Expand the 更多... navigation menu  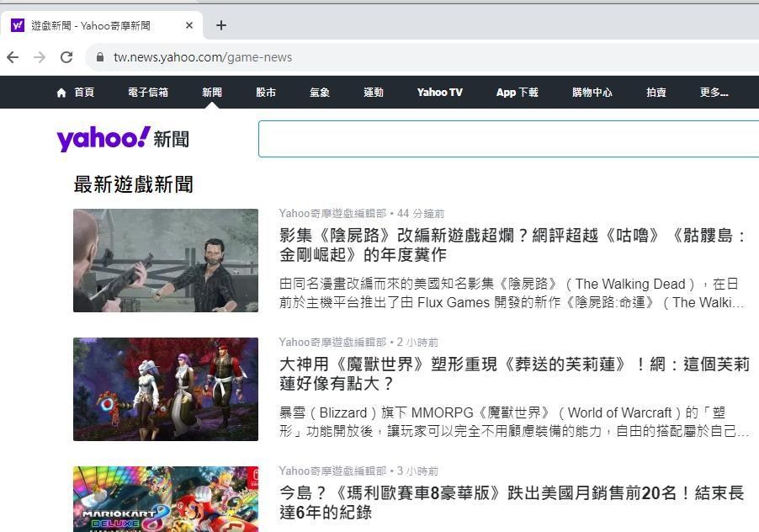[713, 93]
